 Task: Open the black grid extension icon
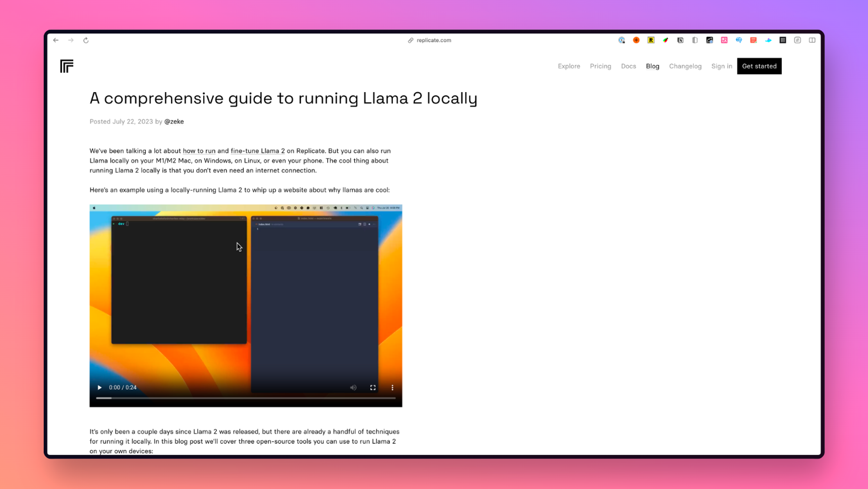pos(783,40)
